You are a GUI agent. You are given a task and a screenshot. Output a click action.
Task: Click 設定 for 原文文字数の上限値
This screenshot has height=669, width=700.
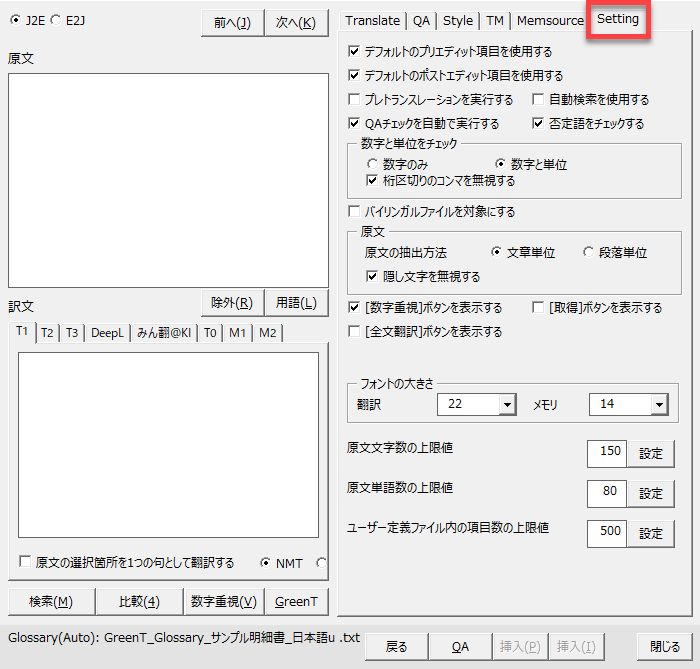[x=650, y=453]
